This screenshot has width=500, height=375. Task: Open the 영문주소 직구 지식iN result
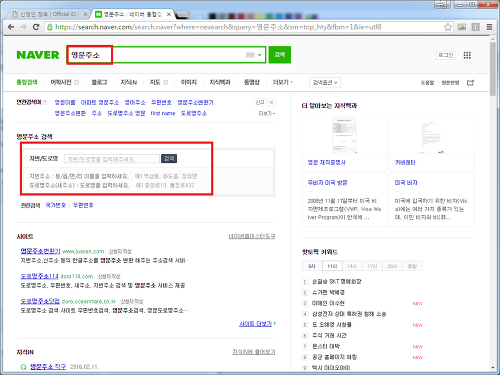tap(48, 367)
